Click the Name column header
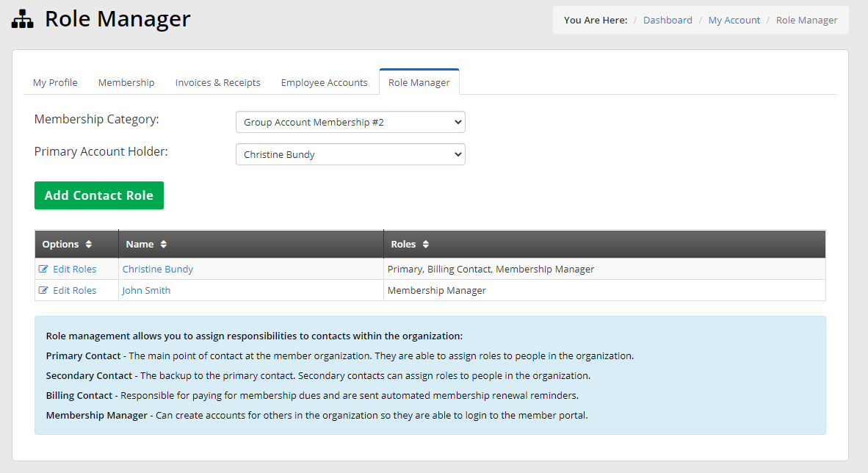 250,245
